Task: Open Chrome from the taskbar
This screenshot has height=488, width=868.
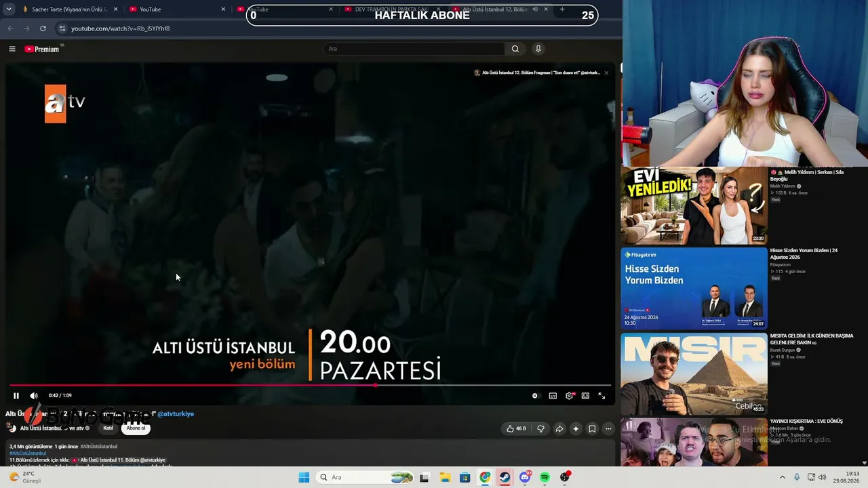Action: (485, 477)
